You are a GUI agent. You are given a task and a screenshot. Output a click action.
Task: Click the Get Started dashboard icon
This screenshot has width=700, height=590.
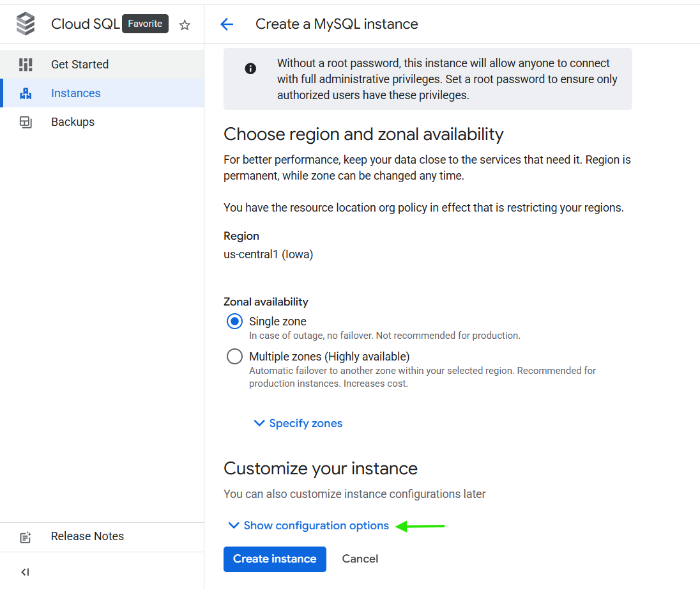coord(26,65)
